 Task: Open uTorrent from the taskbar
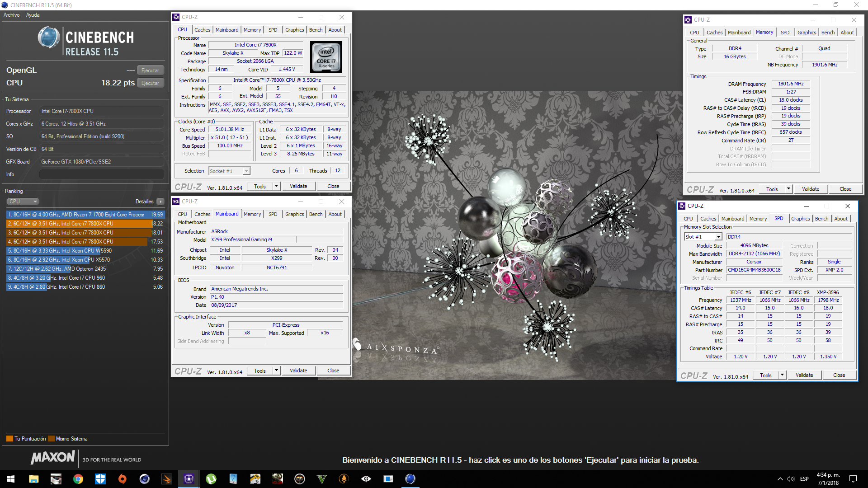pos(211,479)
